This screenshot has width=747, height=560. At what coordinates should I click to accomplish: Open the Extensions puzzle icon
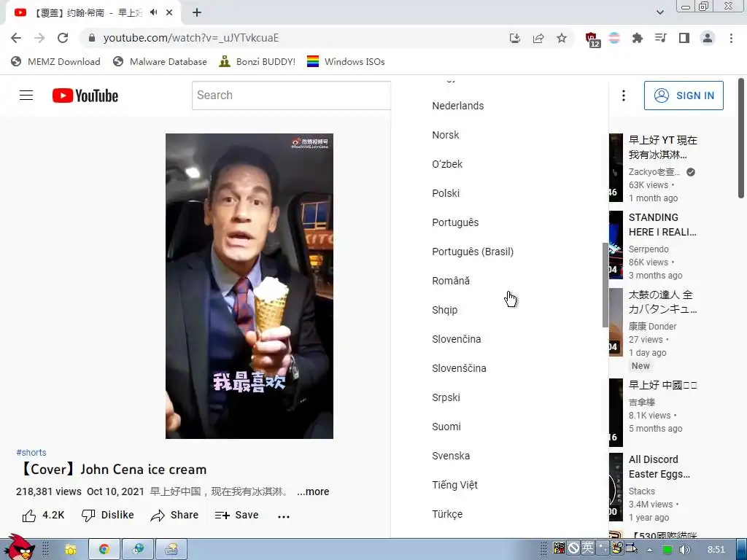(x=637, y=38)
